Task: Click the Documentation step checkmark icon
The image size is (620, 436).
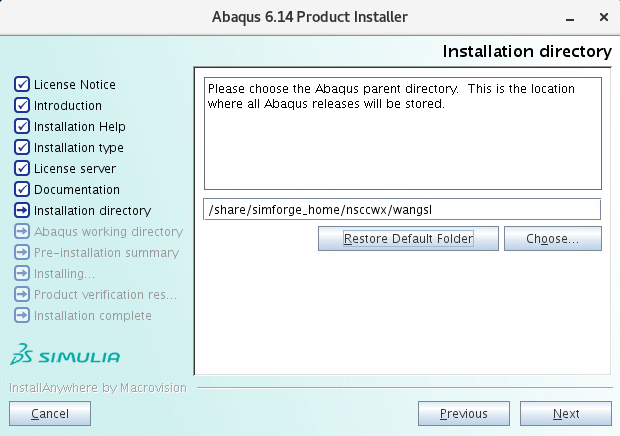Action: (22, 189)
